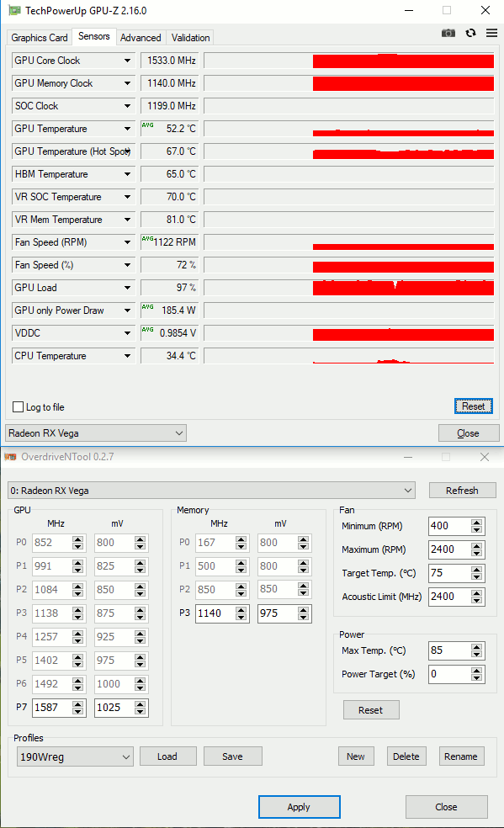
Task: Expand the VDDC sensor dropdown
Action: pyautogui.click(x=127, y=333)
